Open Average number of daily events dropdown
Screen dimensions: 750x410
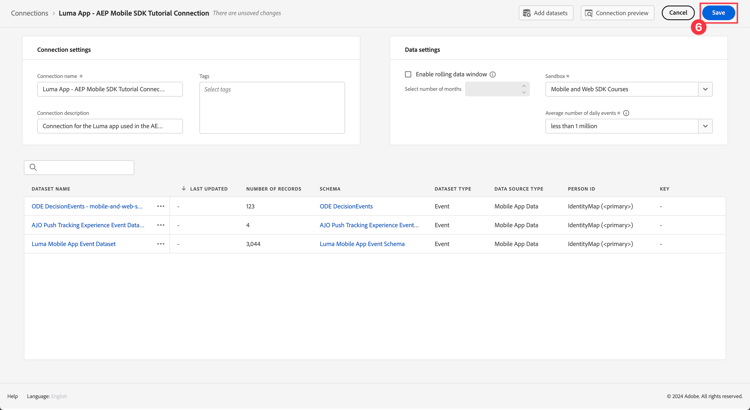point(705,126)
